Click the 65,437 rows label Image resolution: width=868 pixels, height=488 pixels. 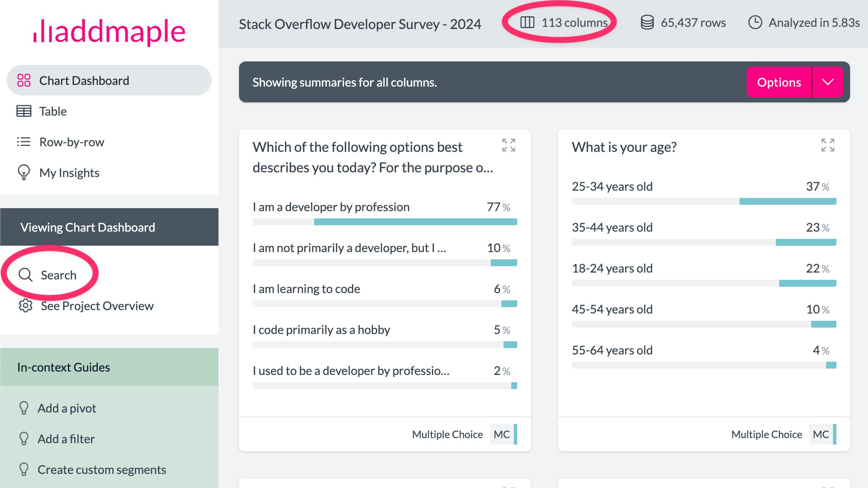tap(693, 23)
